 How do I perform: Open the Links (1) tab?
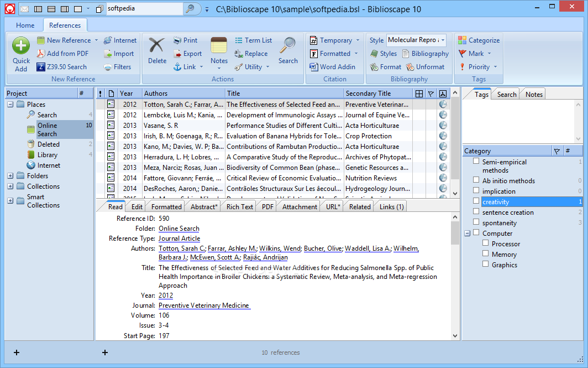click(391, 206)
